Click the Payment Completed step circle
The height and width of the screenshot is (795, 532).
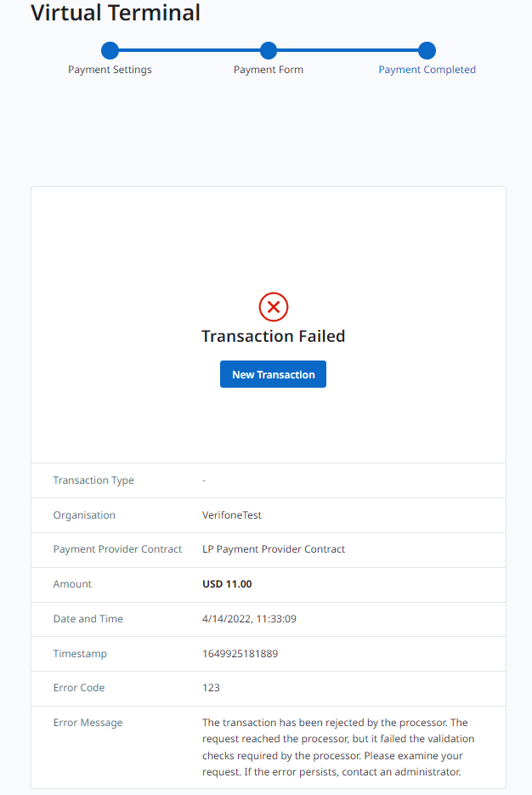(427, 50)
